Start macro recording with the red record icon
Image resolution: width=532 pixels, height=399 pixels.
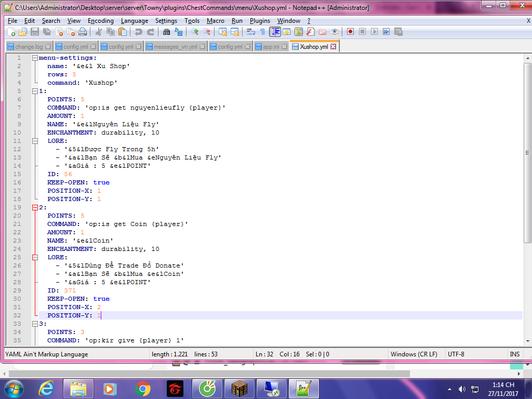(350, 32)
